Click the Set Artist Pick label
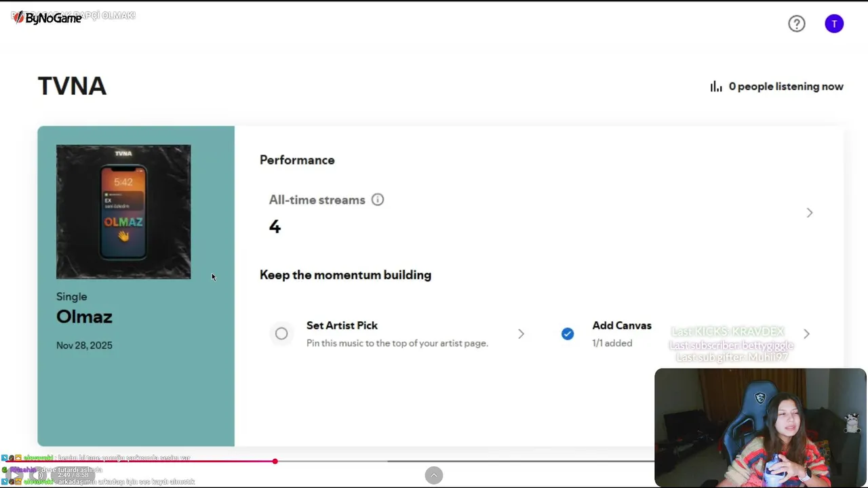 (x=342, y=325)
